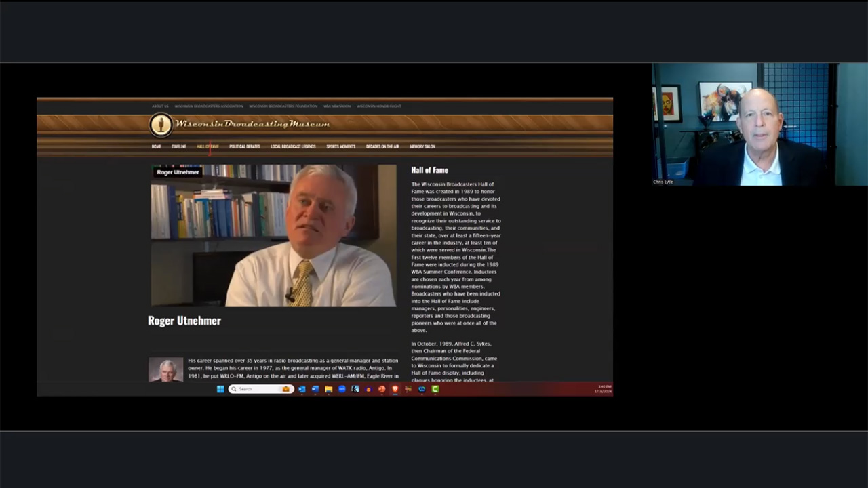Switch to Brave browser in taskbar
Image resolution: width=868 pixels, height=488 pixels.
[x=395, y=389]
